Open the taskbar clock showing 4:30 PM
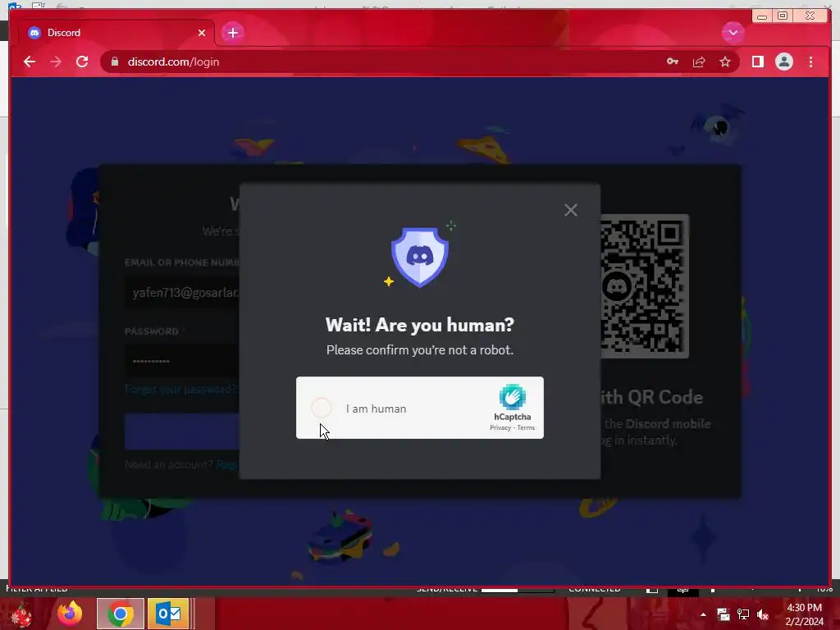The width and height of the screenshot is (840, 630). [804, 614]
